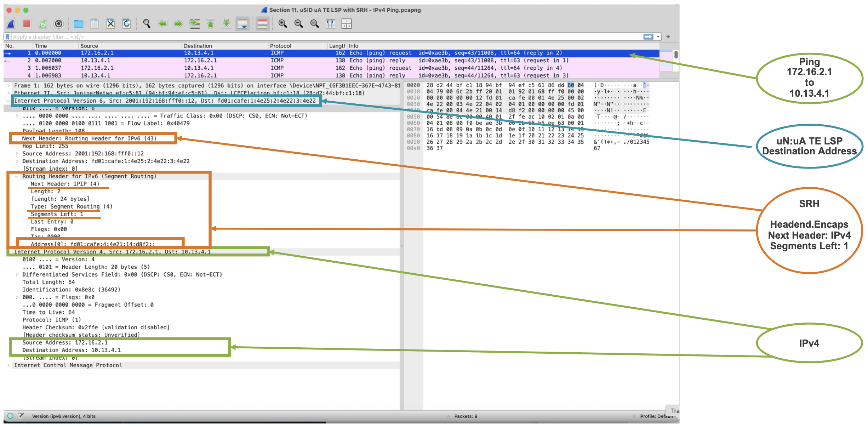Zoom out main window text

(x=298, y=24)
